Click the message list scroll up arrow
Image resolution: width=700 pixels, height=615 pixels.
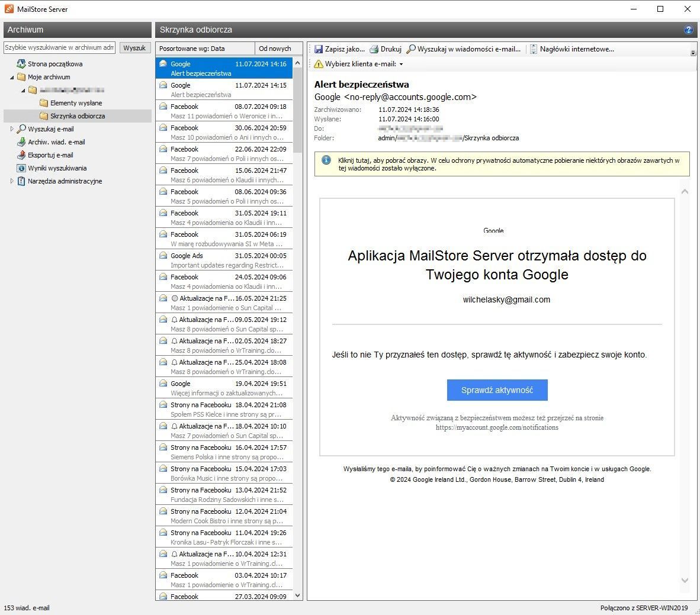pyautogui.click(x=298, y=63)
